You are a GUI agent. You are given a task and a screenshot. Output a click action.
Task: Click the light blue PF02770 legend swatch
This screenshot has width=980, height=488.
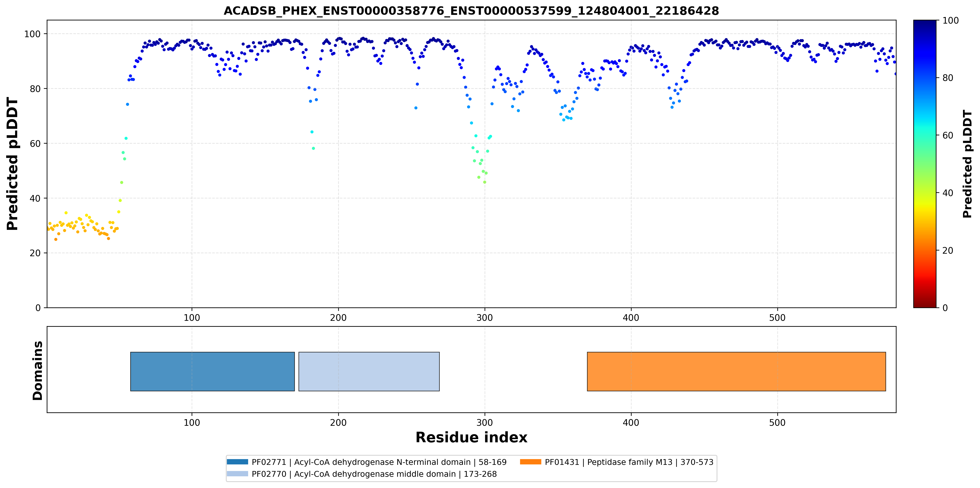click(237, 474)
